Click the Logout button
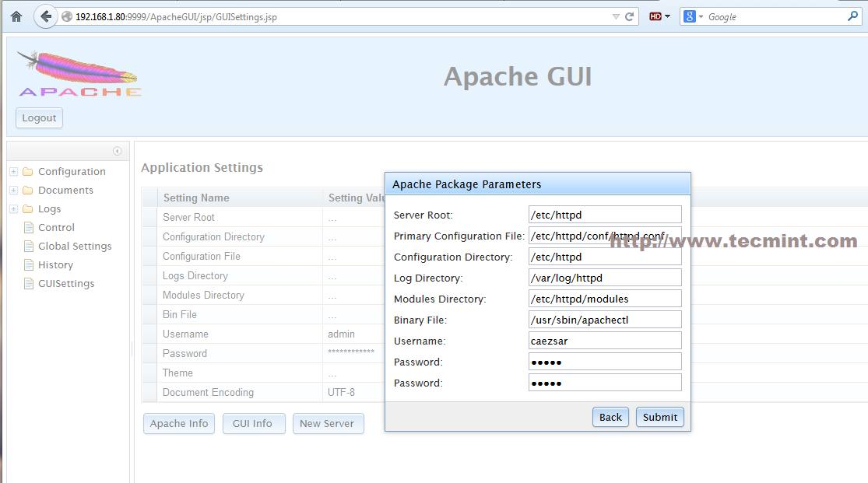868x483 pixels. pyautogui.click(x=39, y=118)
